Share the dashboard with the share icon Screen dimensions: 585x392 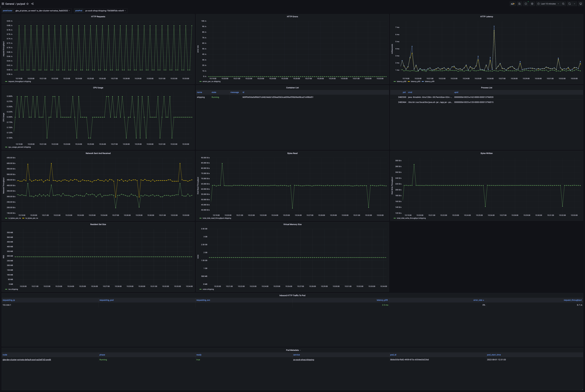tap(32, 4)
